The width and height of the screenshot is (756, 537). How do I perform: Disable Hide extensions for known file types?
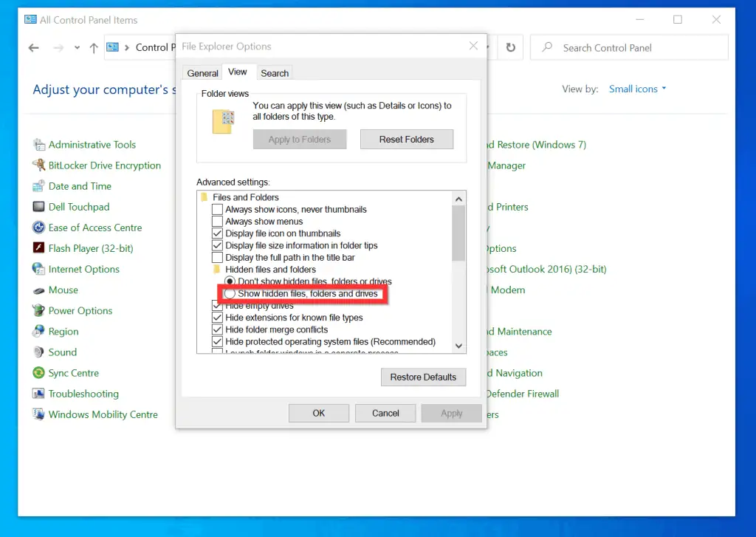click(x=217, y=318)
